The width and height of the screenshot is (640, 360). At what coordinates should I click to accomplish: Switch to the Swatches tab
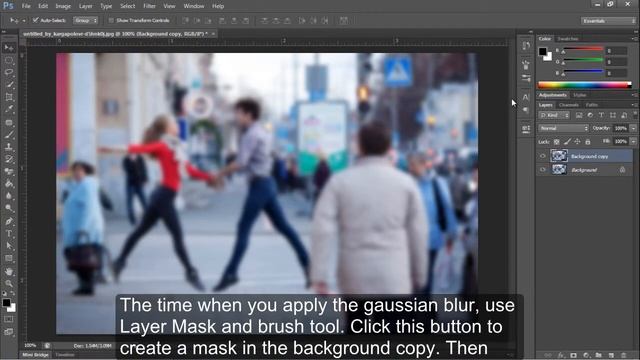tap(568, 39)
